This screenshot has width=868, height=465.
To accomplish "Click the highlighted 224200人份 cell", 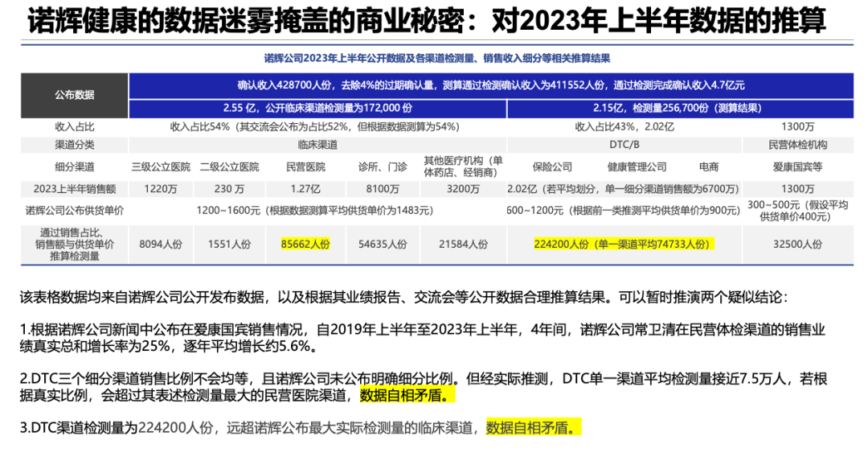I will [x=624, y=244].
